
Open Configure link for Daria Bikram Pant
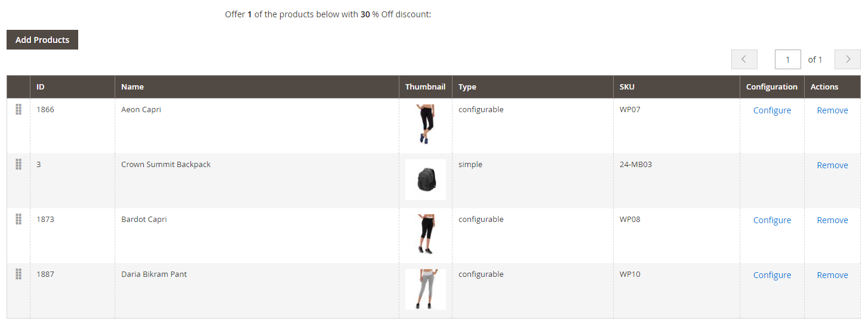point(772,275)
